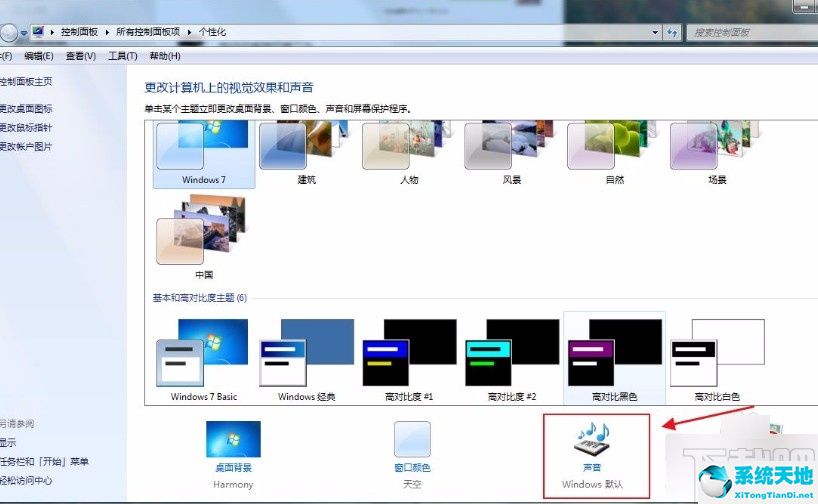Open the 查看(V) menu
The width and height of the screenshot is (818, 504).
point(81,56)
